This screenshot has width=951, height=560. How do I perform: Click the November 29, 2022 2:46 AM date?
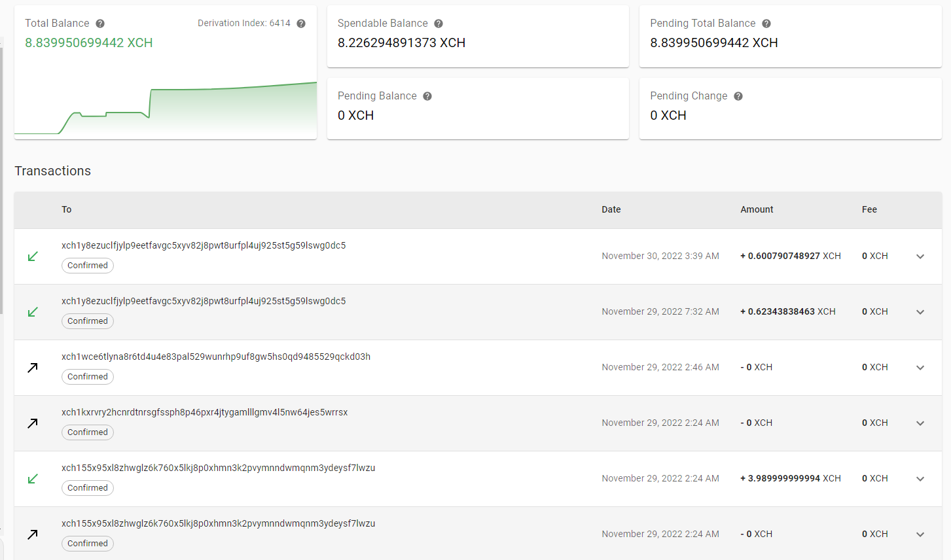[660, 367]
